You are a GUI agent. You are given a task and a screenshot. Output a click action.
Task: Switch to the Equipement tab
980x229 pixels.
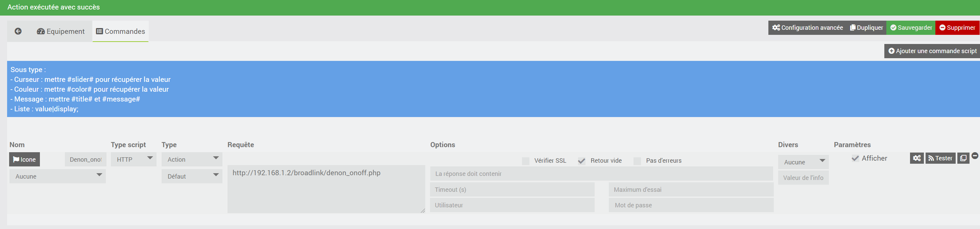tap(61, 31)
